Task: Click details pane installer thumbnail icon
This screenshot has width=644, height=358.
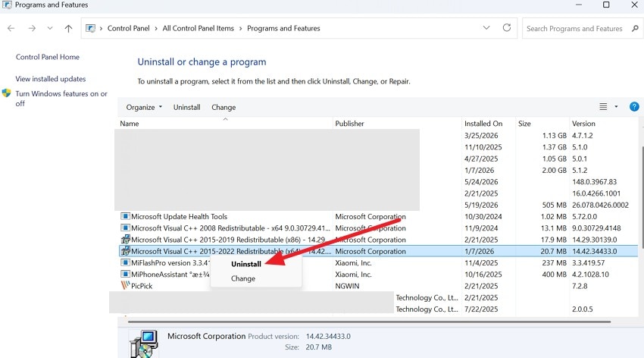Action: [143, 344]
